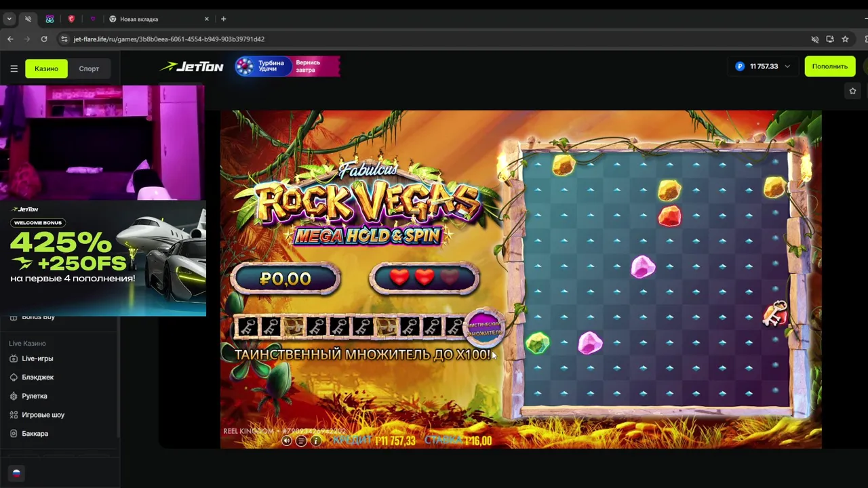Click the key and chest progress bar

point(350,327)
